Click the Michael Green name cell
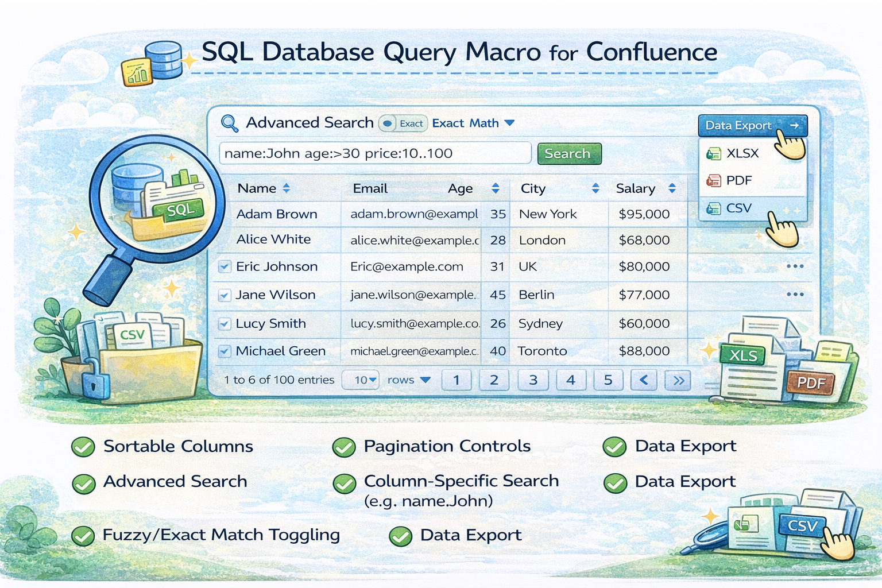 (280, 351)
